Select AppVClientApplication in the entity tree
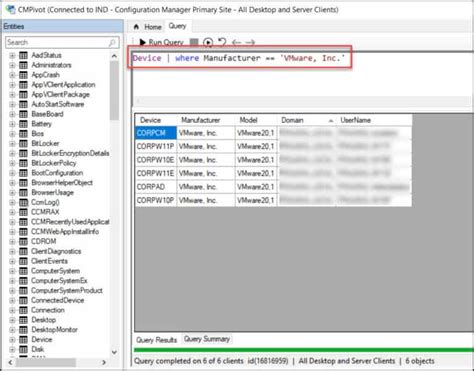The image size is (474, 371). point(63,85)
